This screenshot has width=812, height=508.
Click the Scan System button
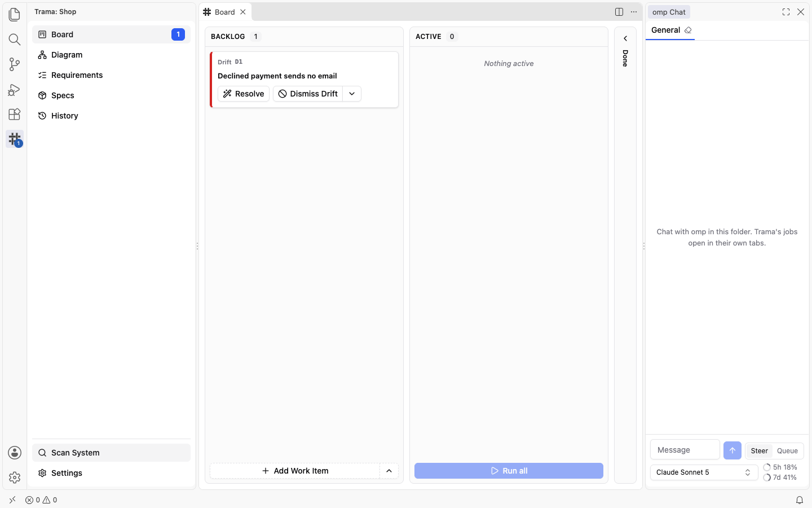click(x=111, y=453)
